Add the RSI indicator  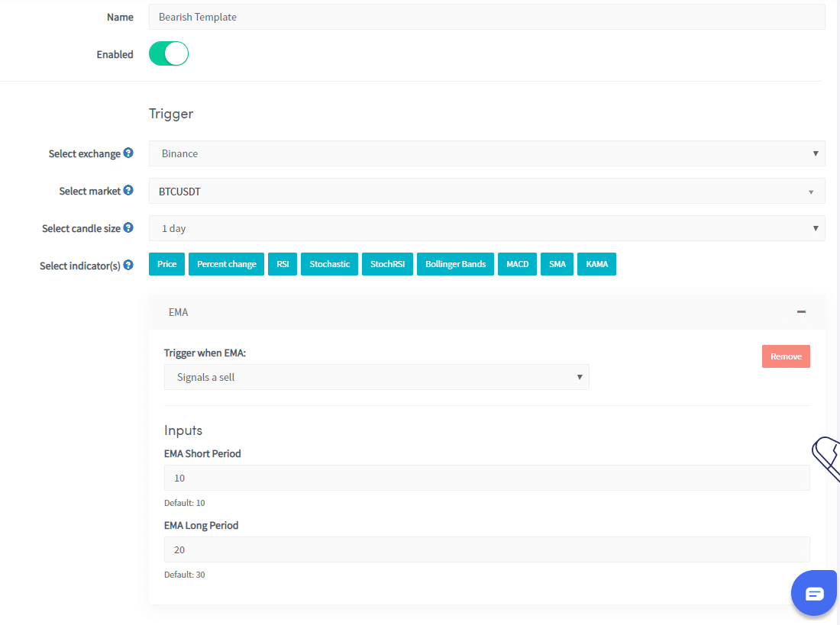click(x=283, y=264)
